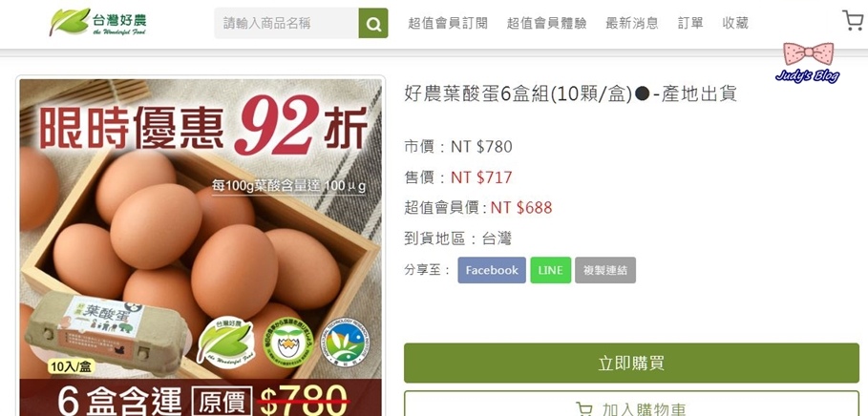Open 超值會員體驗 menu item

coord(547,23)
